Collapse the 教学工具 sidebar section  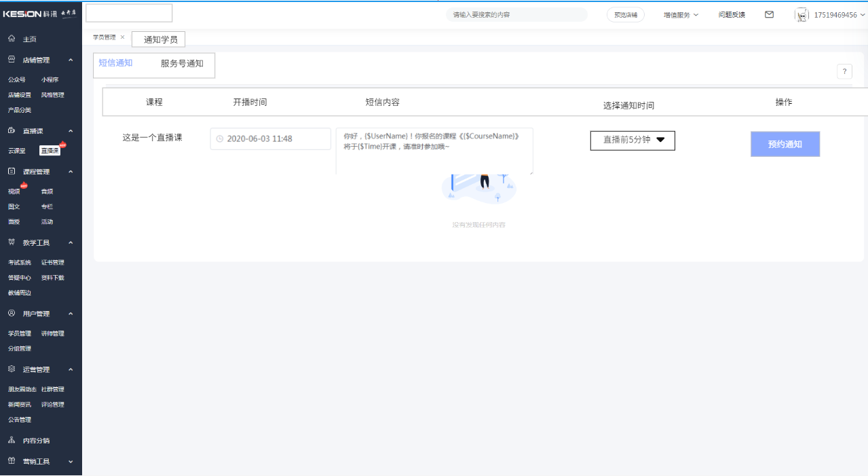coord(71,242)
